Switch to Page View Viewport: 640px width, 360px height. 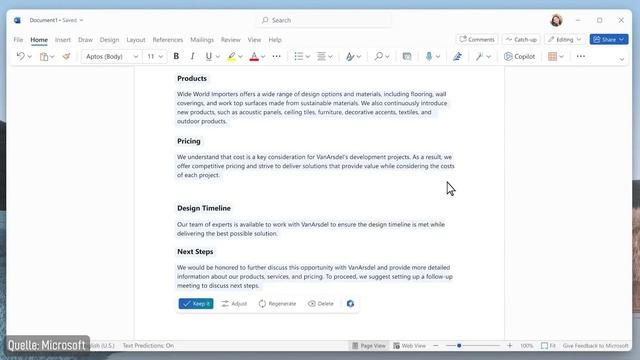click(369, 346)
